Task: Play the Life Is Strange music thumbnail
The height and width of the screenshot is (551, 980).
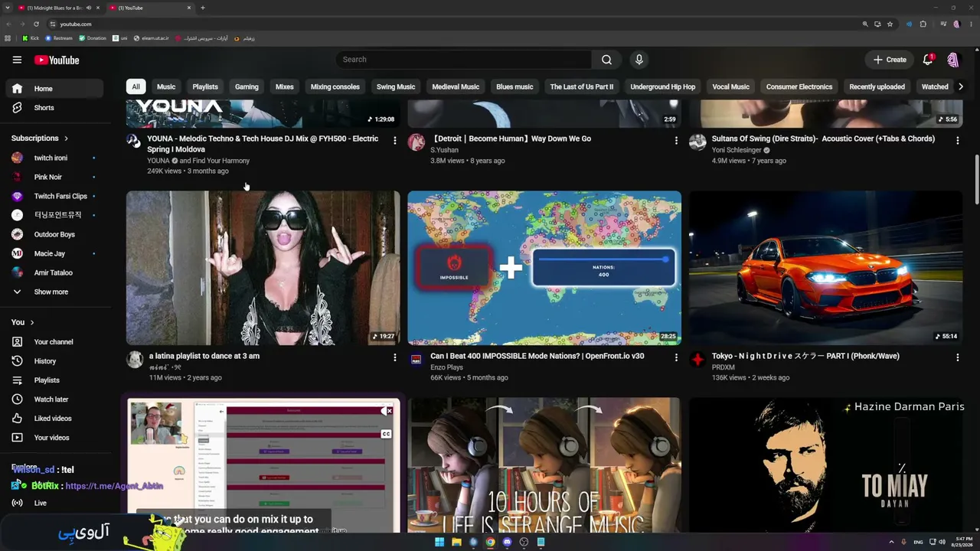Action: 544,465
